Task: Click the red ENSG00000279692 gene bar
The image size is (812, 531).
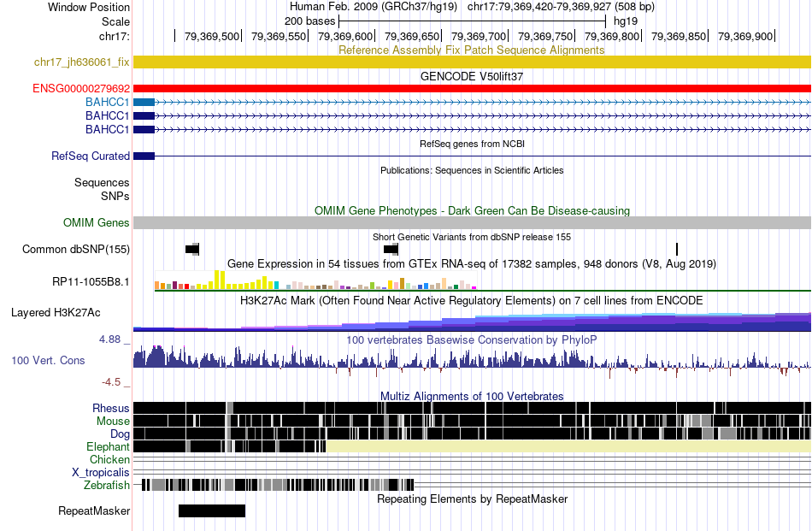Action: pos(472,89)
